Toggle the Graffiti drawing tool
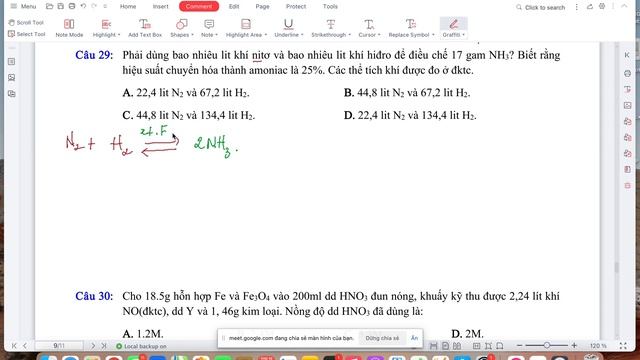This screenshot has height=360, width=640. (x=453, y=24)
